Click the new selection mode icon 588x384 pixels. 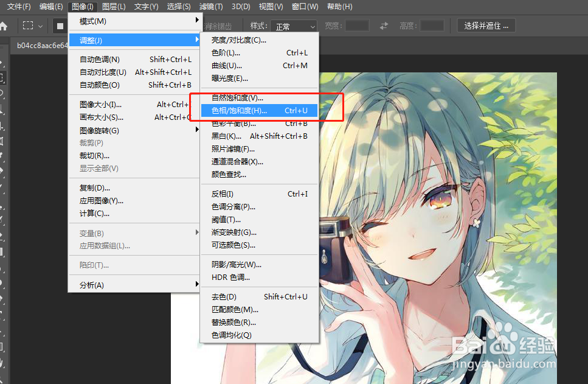(60, 26)
